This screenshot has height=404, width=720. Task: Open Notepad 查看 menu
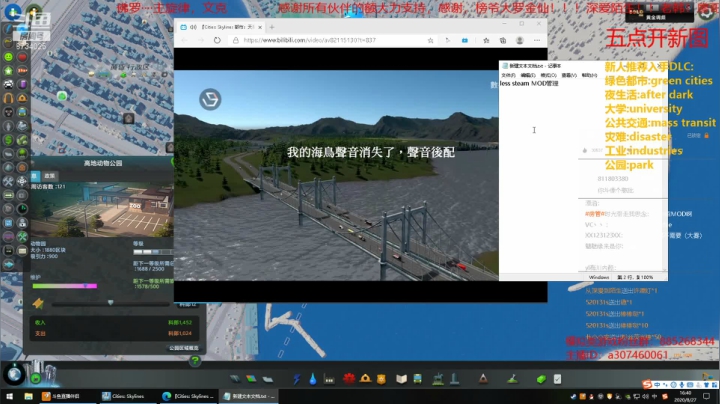point(568,75)
